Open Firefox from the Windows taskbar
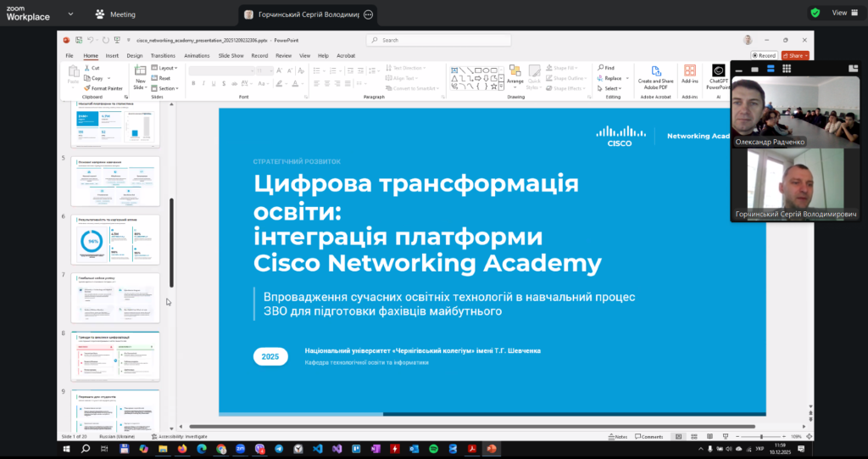Screen dimensions: 868x459 pyautogui.click(x=181, y=448)
